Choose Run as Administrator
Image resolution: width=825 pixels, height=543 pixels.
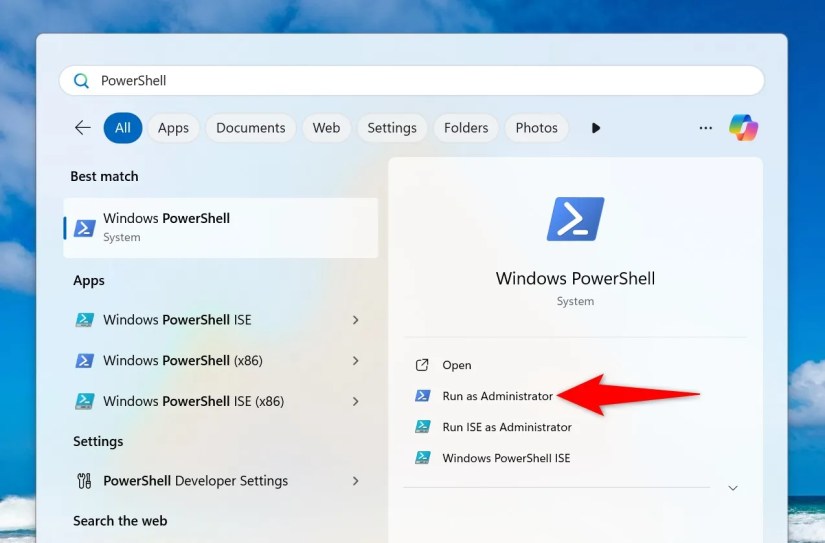498,396
